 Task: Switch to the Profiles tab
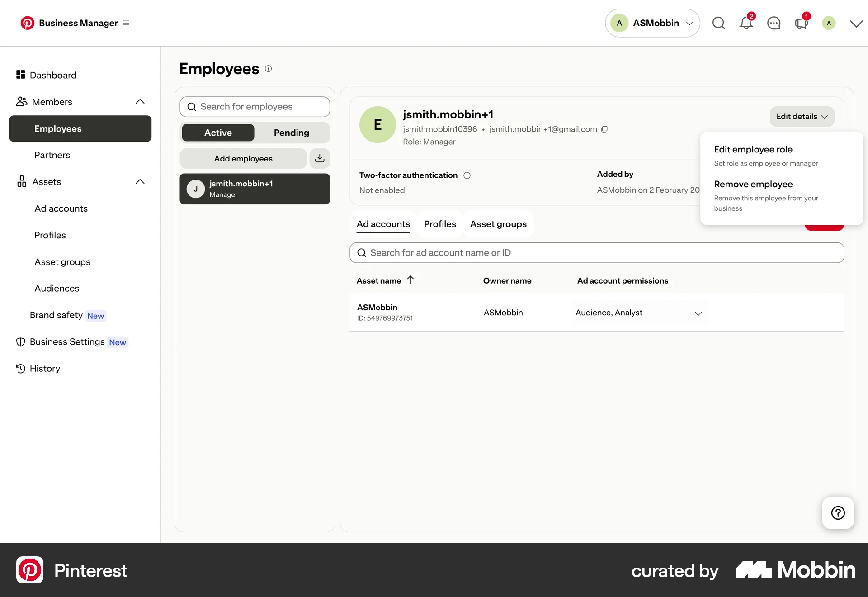pos(439,224)
